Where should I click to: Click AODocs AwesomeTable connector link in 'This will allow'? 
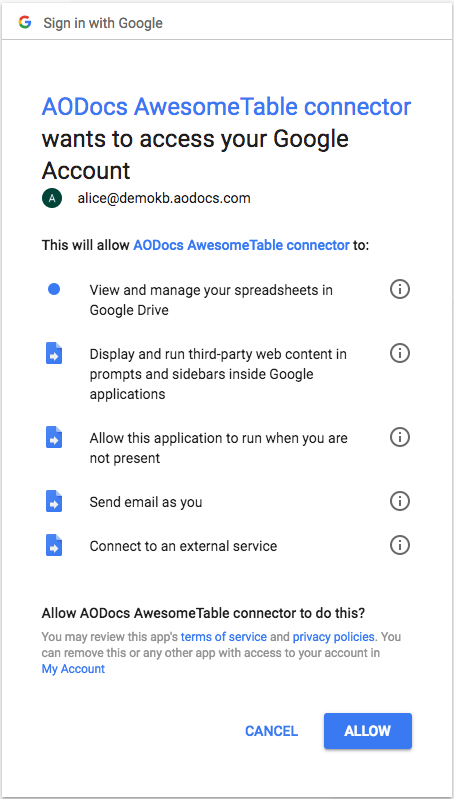(242, 245)
